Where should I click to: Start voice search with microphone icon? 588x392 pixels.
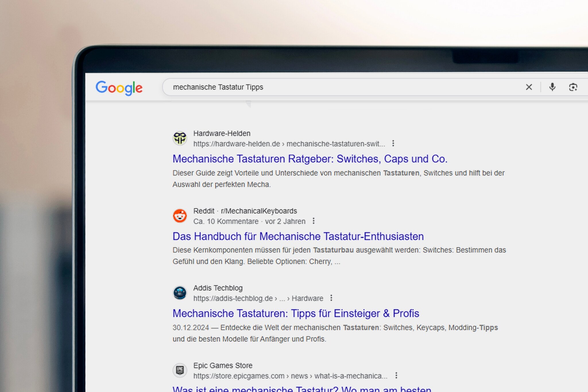[x=552, y=87]
